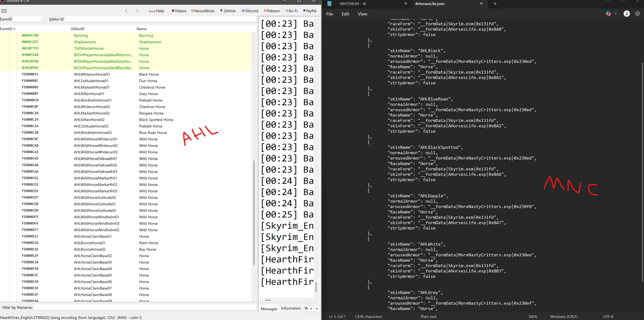This screenshot has width=644, height=320.
Task: Sort by the Name column header
Action: click(x=142, y=29)
